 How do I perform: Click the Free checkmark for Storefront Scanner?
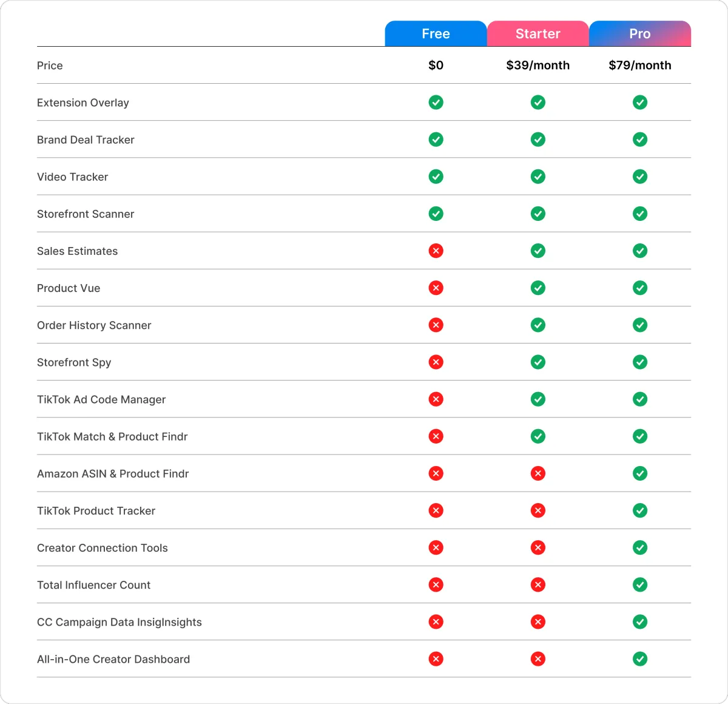pyautogui.click(x=436, y=214)
